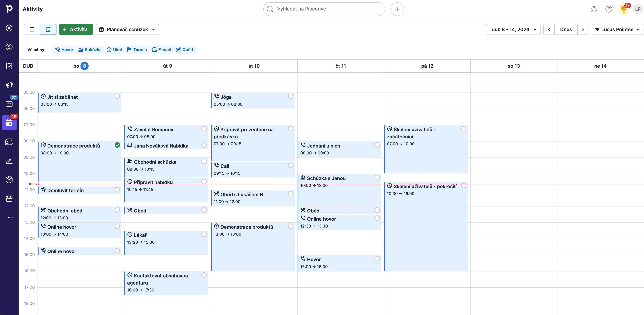This screenshot has width=644, height=315.
Task: Jump to today using 'Dnes' button
Action: 566,29
